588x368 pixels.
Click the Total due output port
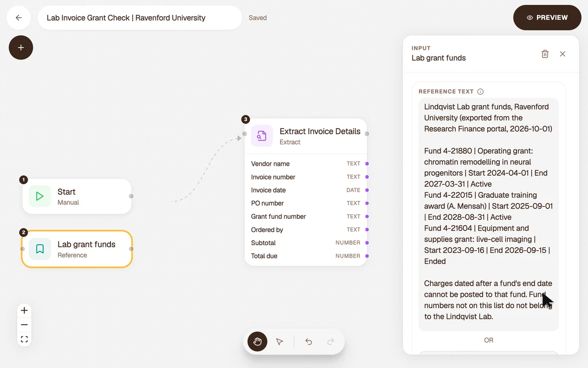tap(367, 256)
